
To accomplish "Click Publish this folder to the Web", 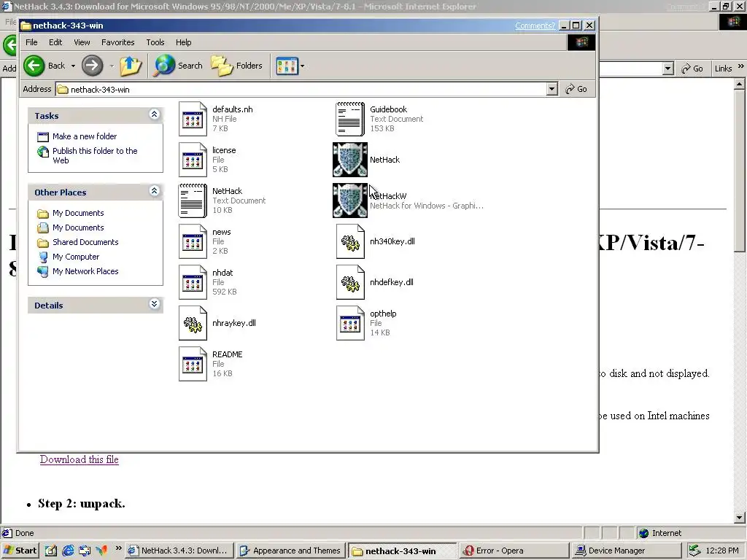I will 95,156.
